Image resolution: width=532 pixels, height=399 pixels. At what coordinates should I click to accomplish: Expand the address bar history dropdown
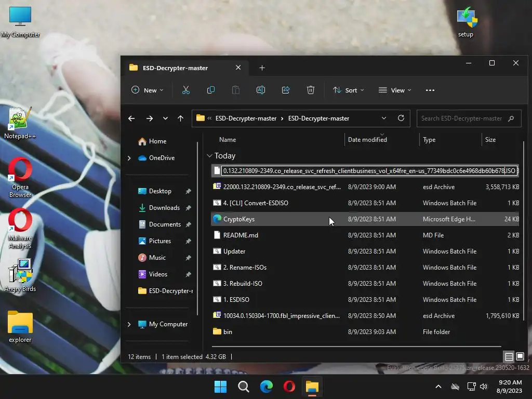tap(384, 118)
